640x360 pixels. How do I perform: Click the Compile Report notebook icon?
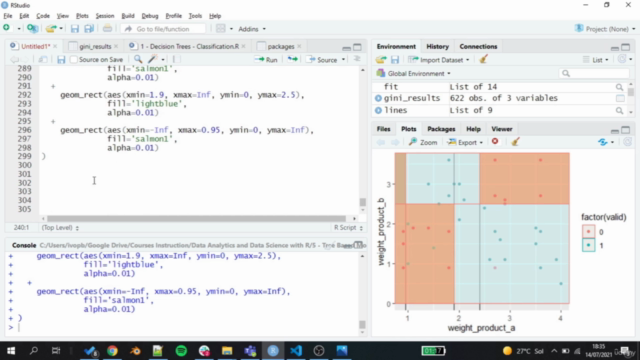[176, 60]
